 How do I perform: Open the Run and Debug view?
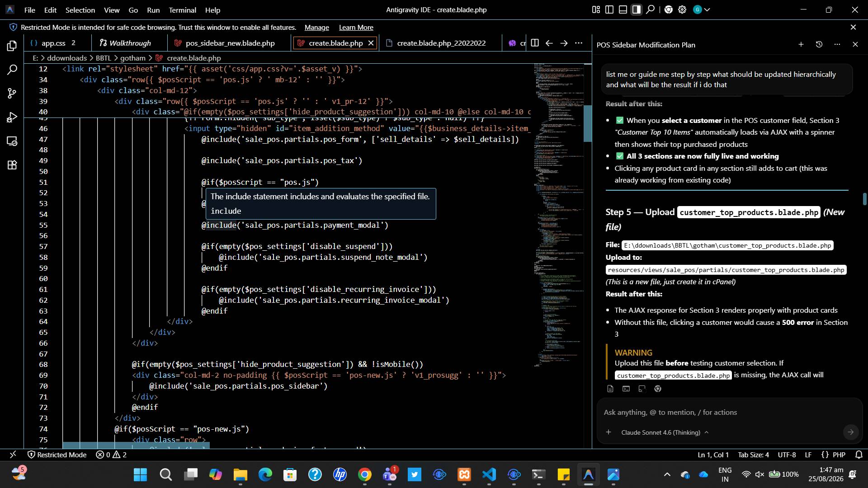tap(12, 117)
